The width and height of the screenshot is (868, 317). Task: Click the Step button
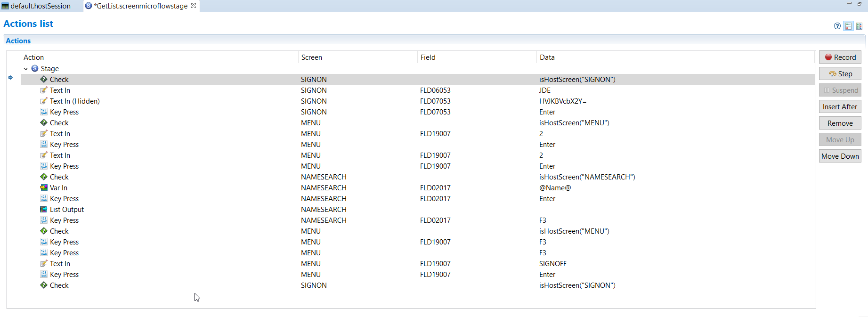[x=840, y=73]
